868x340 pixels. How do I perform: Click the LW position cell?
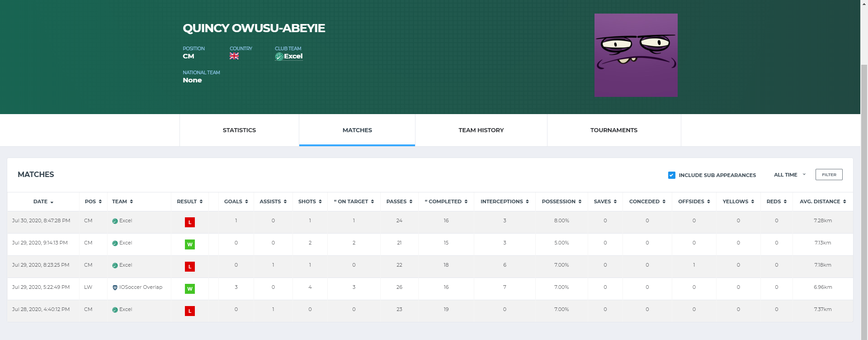tap(88, 287)
